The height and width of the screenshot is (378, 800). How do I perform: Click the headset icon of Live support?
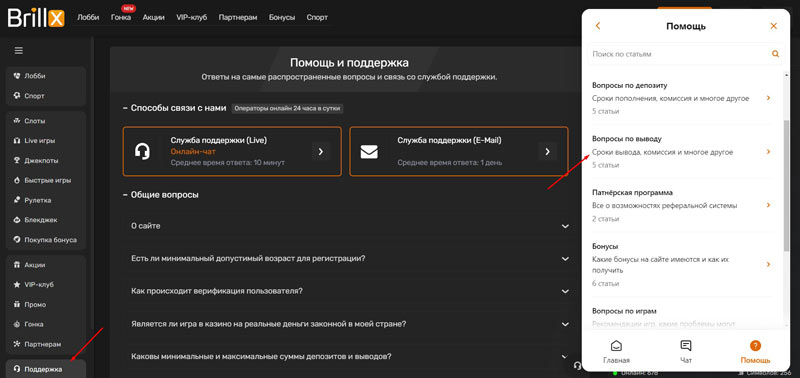[142, 152]
